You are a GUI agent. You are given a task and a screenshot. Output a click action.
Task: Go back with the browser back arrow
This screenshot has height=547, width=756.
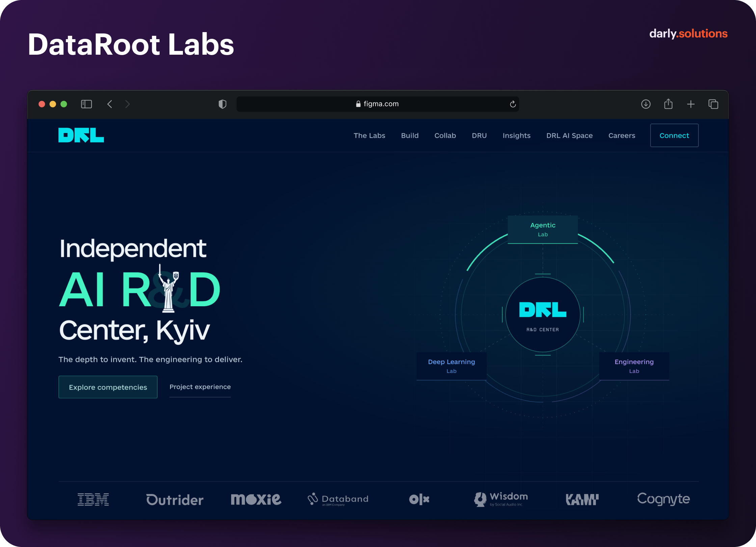coord(110,104)
